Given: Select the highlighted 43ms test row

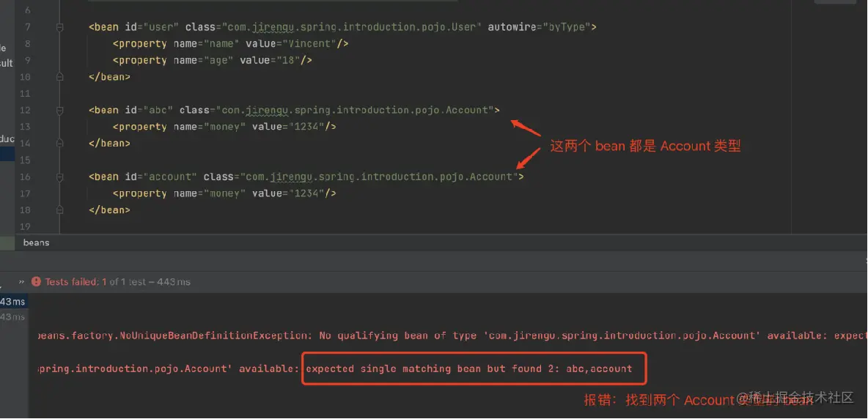Looking at the screenshot, I should pos(13,301).
